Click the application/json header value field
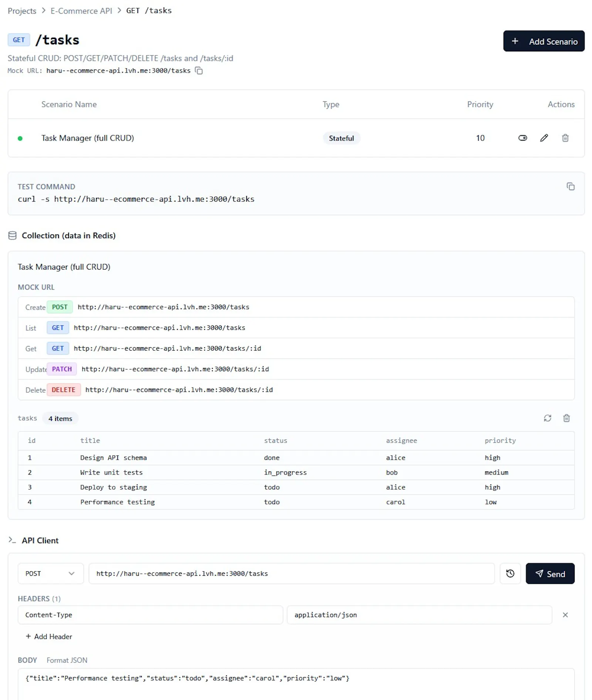The height and width of the screenshot is (700, 592). click(419, 615)
